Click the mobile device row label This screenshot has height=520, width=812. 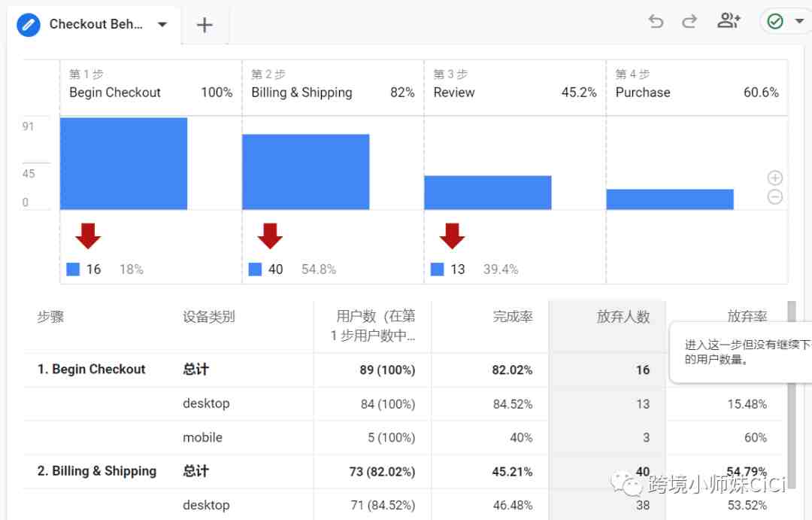coord(202,437)
